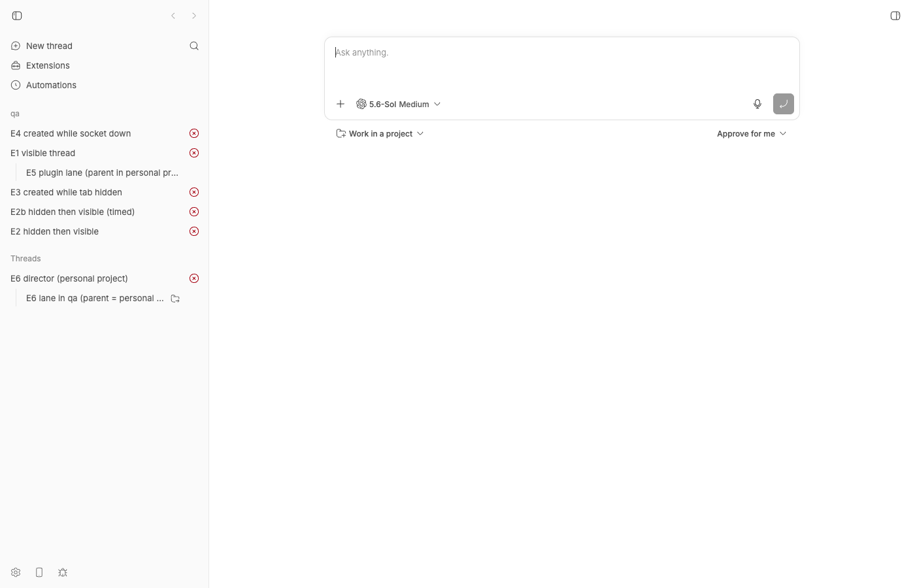Click the mobile device icon
Screen dimensions: 915x588
[x=39, y=572]
